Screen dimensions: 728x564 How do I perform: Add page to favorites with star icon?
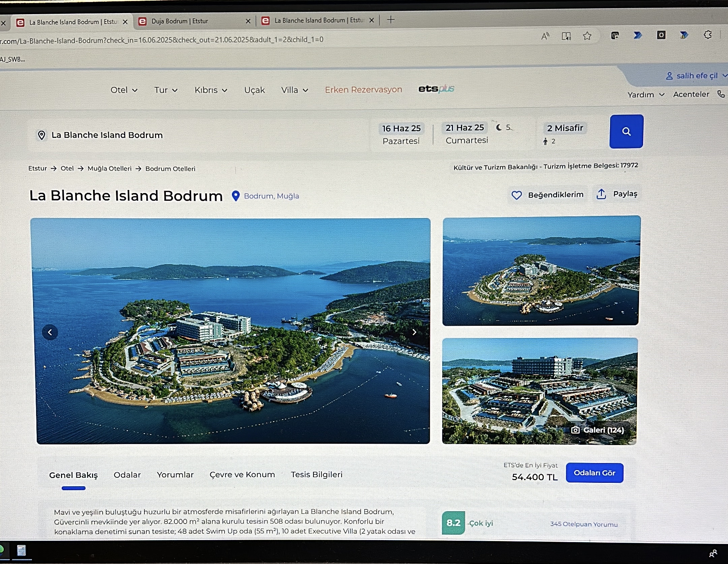point(587,36)
